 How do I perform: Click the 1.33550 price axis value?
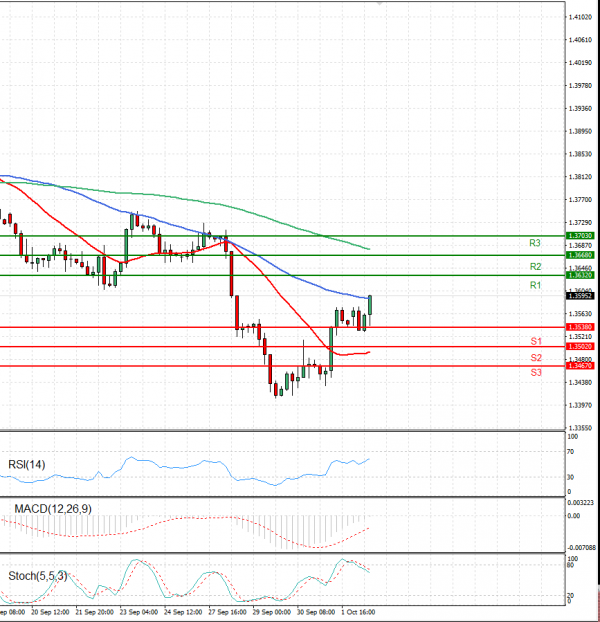pos(580,428)
